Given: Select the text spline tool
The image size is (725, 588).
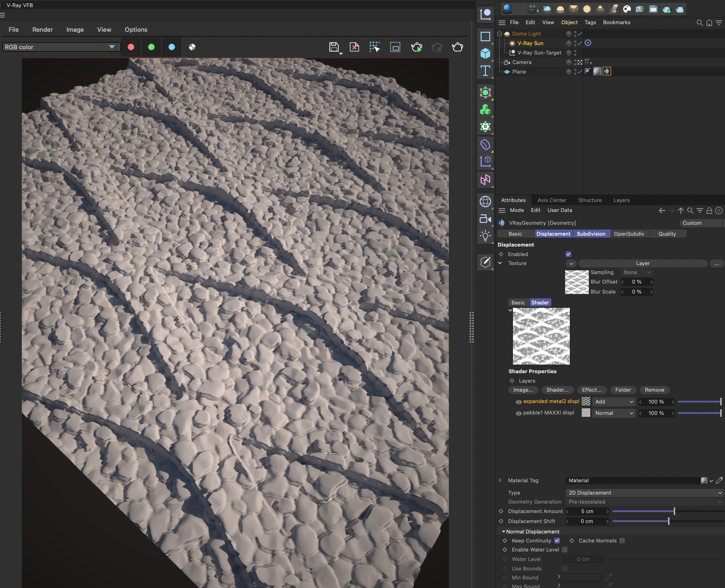Looking at the screenshot, I should [x=485, y=71].
